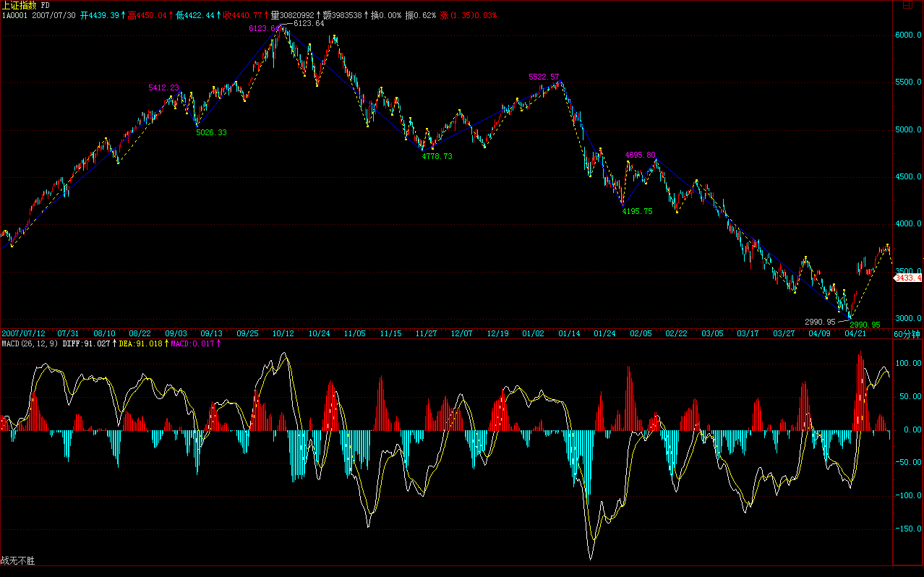The height and width of the screenshot is (577, 924).
Task: Click the 5026.33 low label
Action: pos(211,132)
